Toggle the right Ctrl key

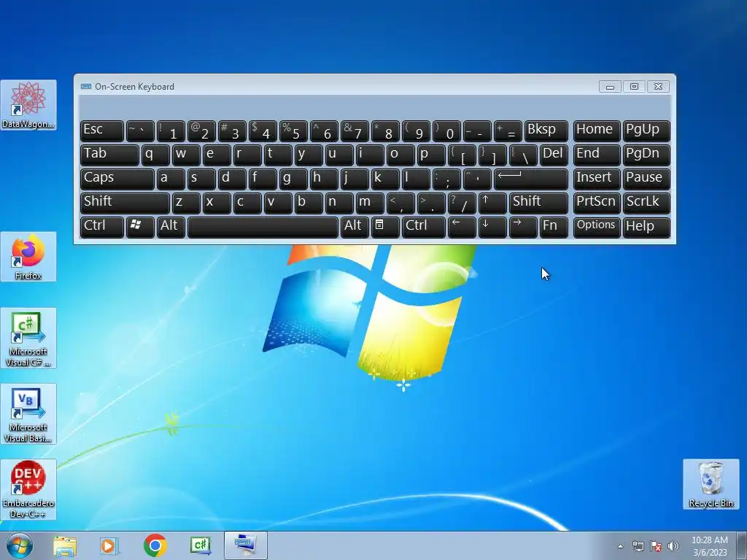[x=424, y=227]
